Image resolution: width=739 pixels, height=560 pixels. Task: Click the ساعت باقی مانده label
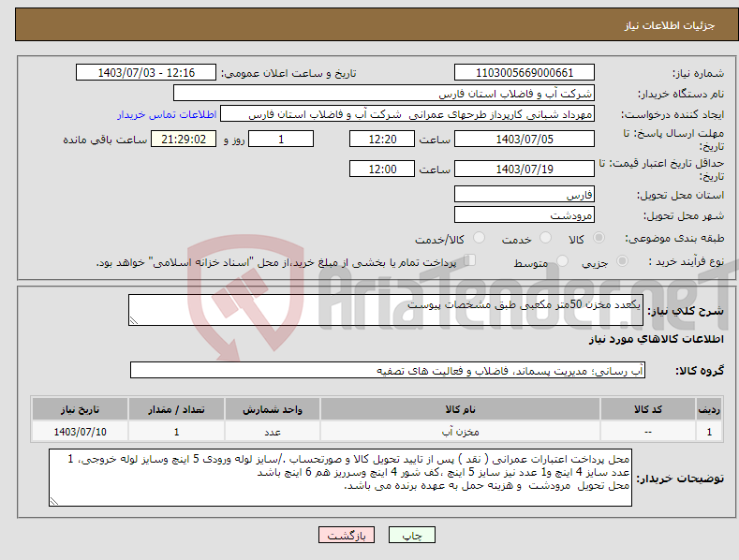click(x=105, y=140)
